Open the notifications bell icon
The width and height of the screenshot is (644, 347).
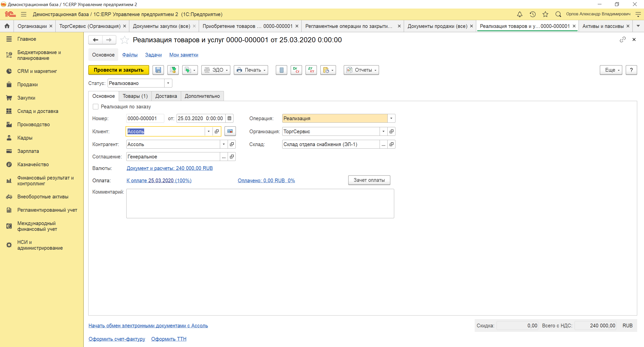click(x=519, y=14)
